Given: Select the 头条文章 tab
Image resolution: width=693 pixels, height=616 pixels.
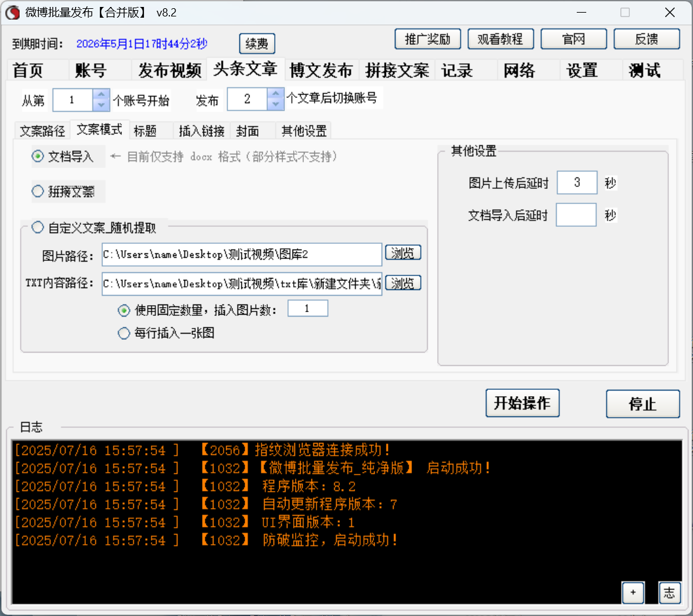Looking at the screenshot, I should [x=245, y=69].
